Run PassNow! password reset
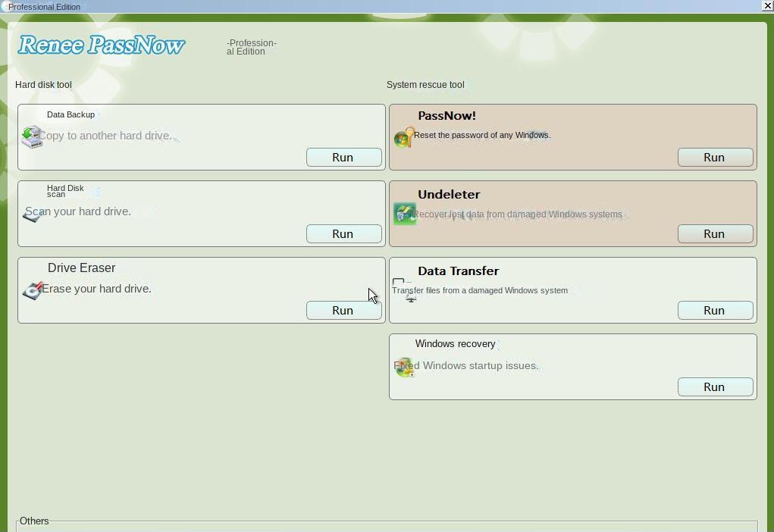 coord(716,158)
